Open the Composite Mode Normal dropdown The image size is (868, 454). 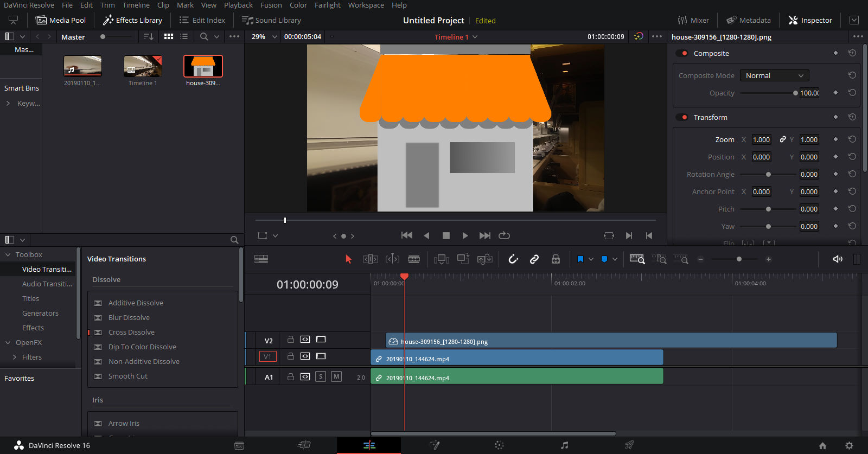pyautogui.click(x=774, y=75)
